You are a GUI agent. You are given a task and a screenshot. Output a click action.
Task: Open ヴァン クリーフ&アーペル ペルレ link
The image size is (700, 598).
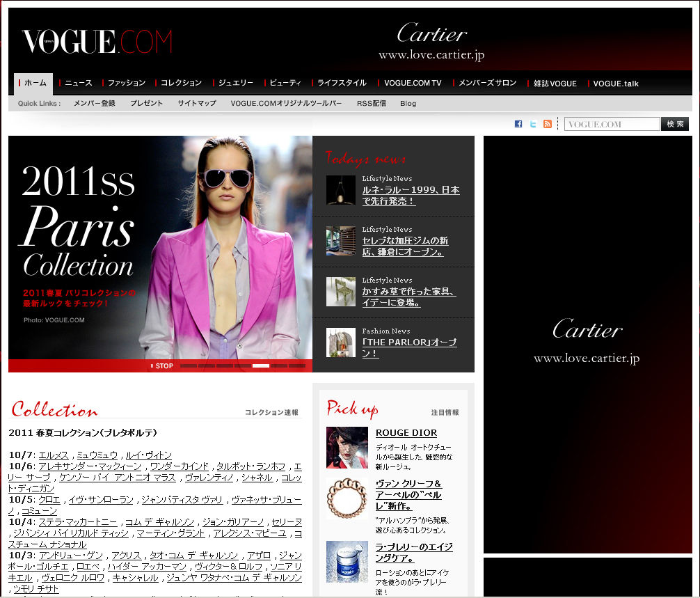pos(408,495)
